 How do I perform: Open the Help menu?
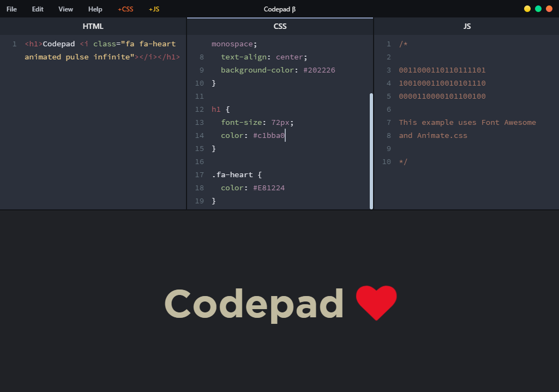pos(95,9)
